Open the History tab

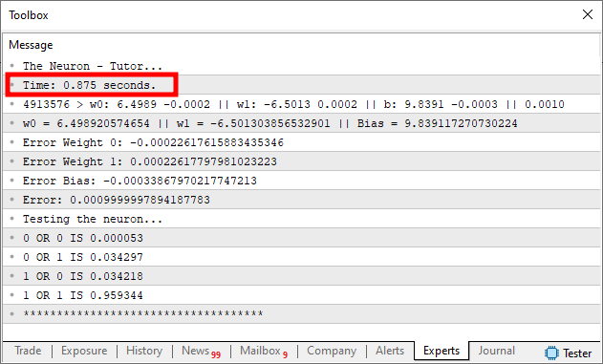pyautogui.click(x=144, y=351)
